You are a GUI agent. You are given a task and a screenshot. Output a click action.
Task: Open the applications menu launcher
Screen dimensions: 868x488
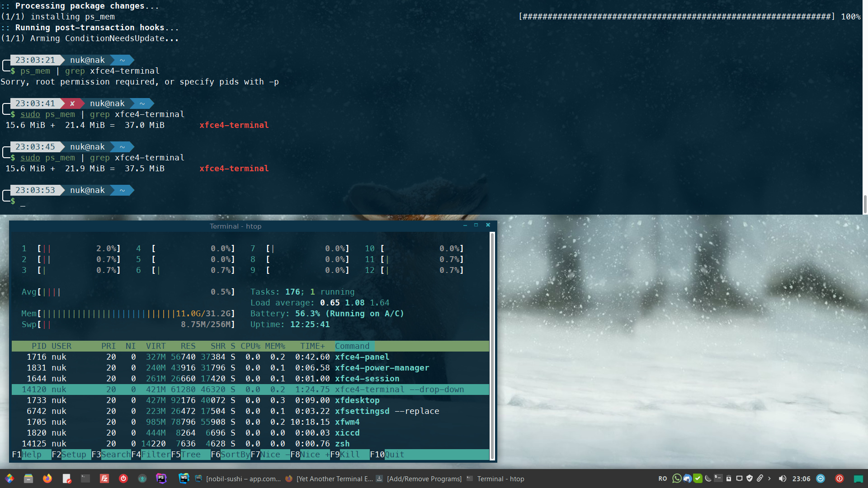9,479
